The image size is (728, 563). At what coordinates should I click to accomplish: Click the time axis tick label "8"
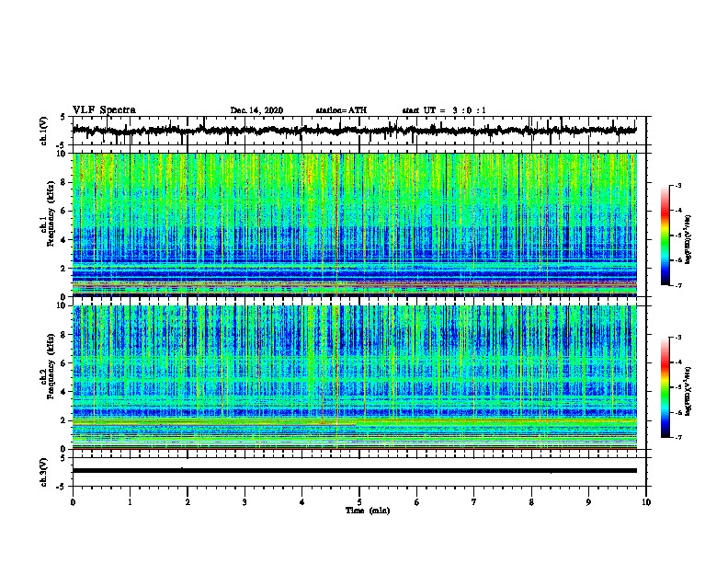(x=531, y=502)
